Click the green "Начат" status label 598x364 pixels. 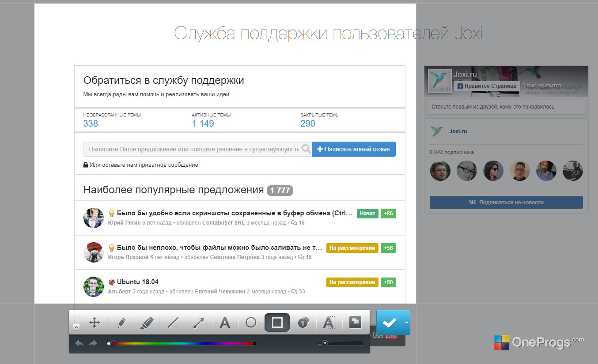pos(367,214)
